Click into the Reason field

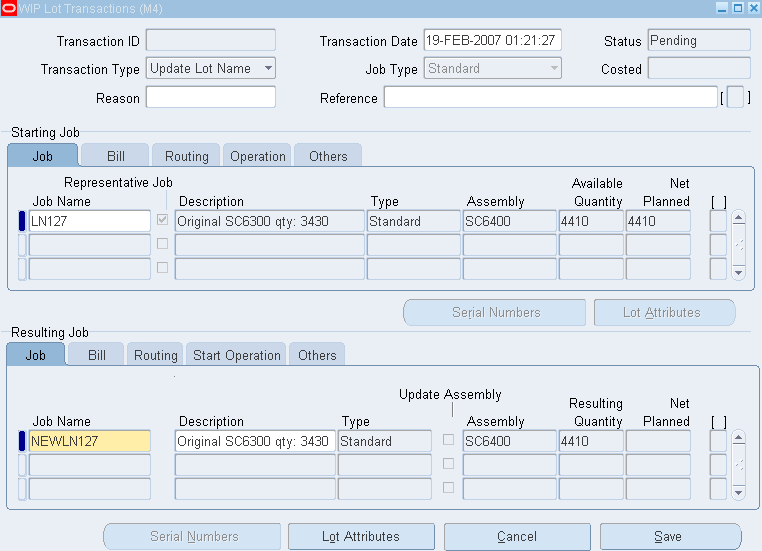(x=211, y=97)
